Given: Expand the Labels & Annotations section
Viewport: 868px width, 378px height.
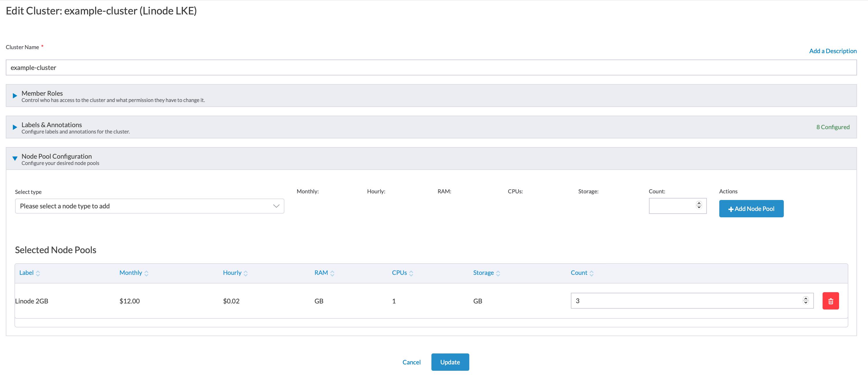Looking at the screenshot, I should pos(15,127).
